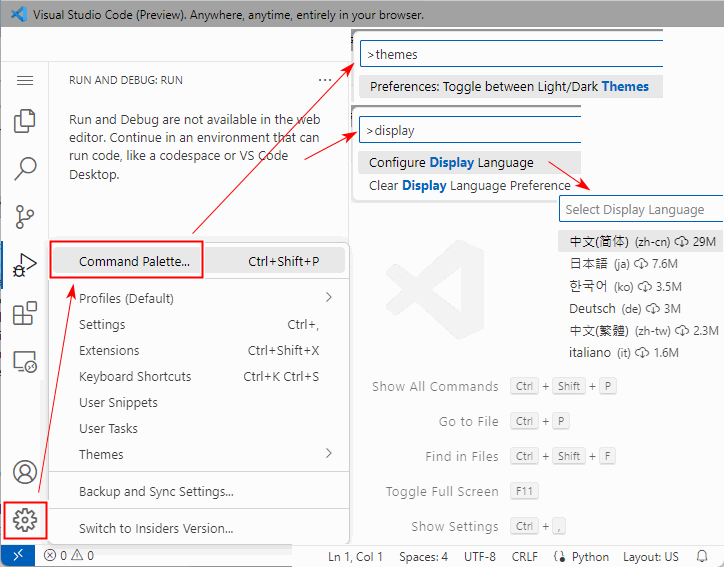Screen dimensions: 724x567
Task: Open the Explorer files icon
Action: point(25,121)
